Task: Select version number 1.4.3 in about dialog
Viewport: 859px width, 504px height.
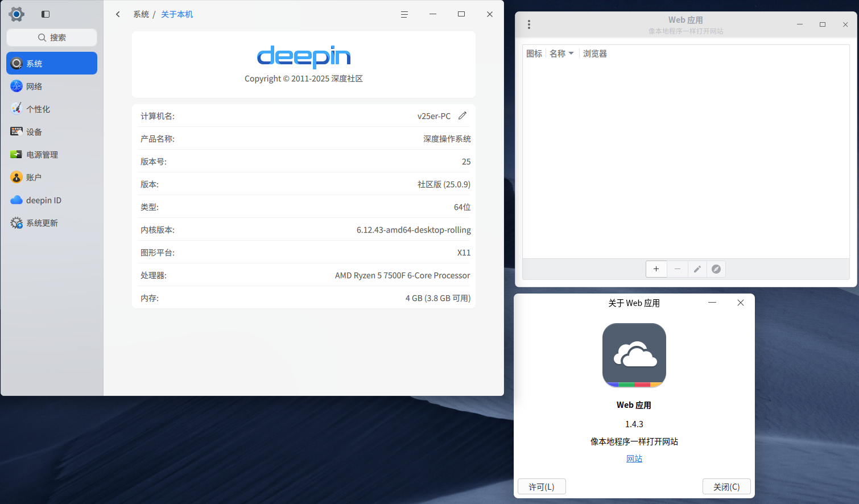Action: pos(634,424)
